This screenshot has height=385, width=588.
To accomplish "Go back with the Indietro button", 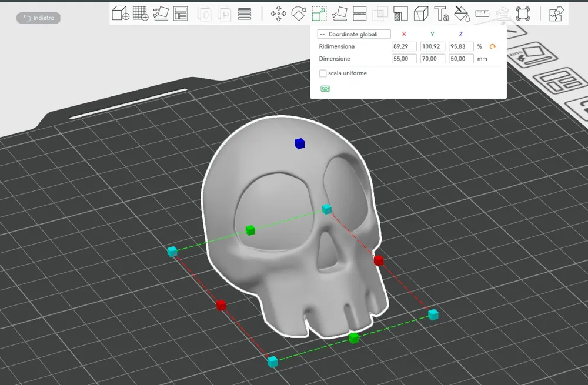I will (x=39, y=18).
